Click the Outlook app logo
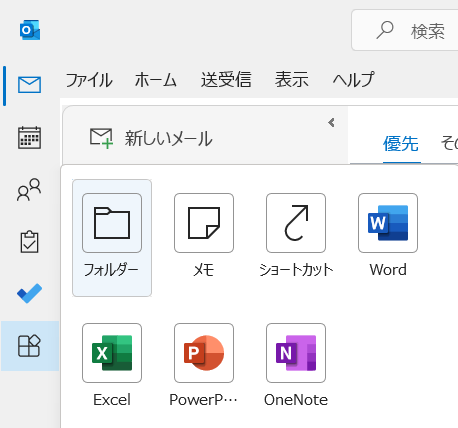The height and width of the screenshot is (428, 458). (30, 30)
